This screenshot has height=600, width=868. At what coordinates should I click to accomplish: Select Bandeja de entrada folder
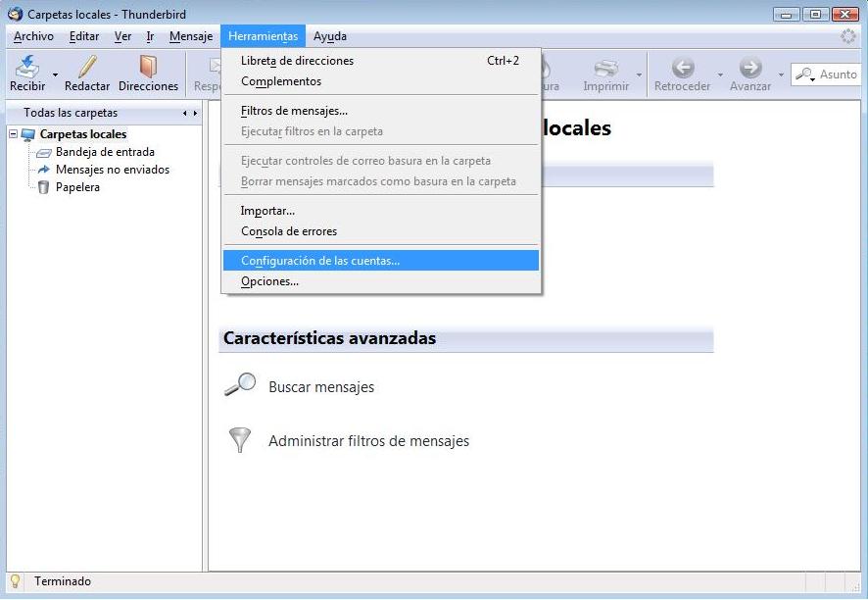point(105,152)
